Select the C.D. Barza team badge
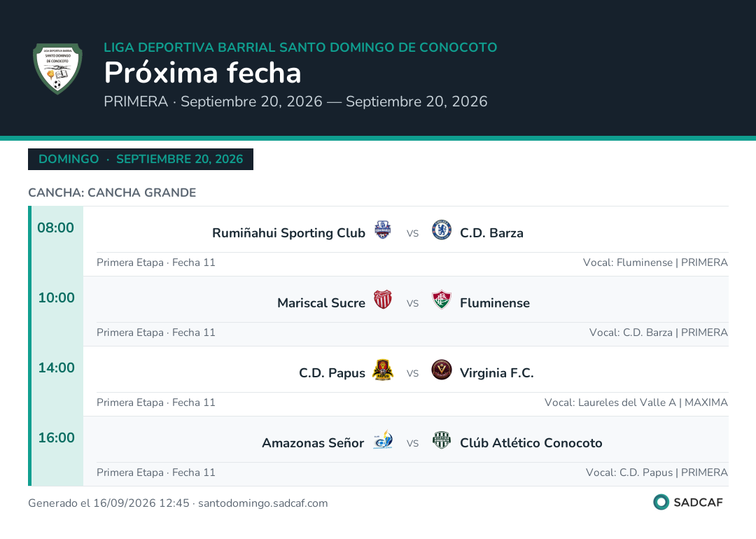Viewport: 756px width, 539px height. (441, 230)
